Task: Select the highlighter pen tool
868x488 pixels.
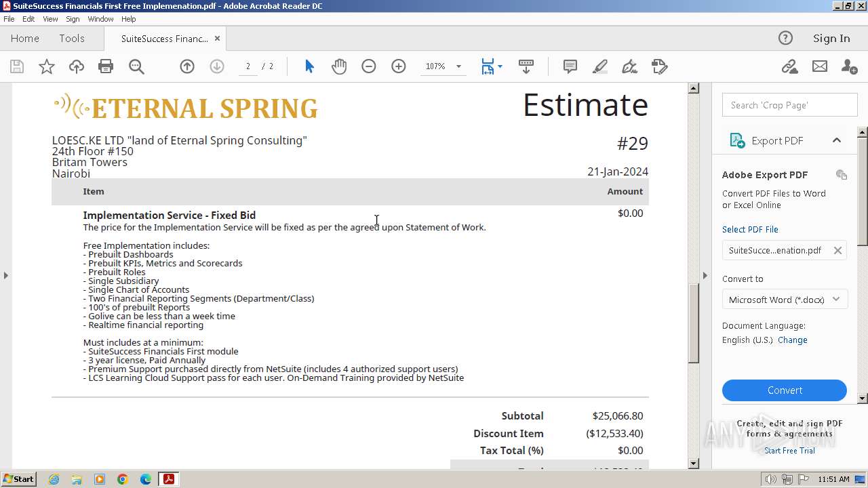Action: (600, 66)
